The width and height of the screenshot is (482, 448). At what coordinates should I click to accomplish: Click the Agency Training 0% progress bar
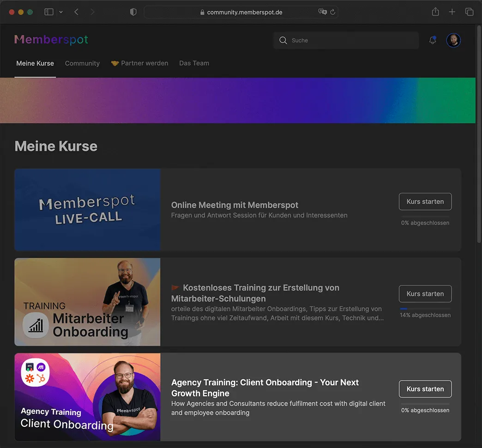425,404
